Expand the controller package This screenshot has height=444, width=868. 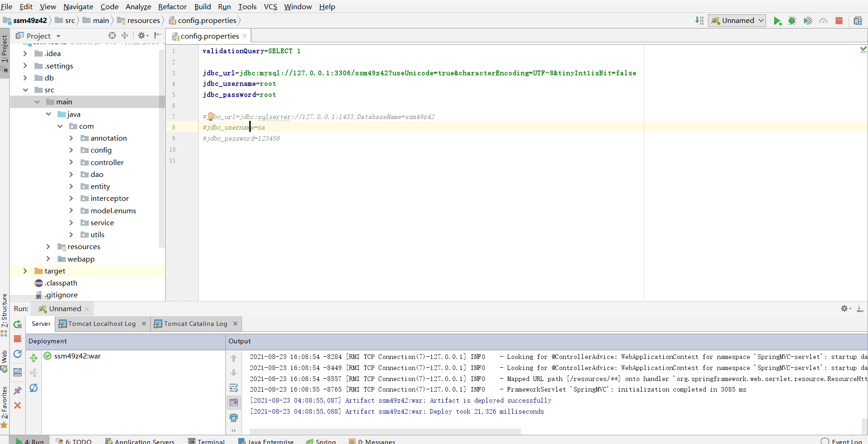[x=71, y=162]
